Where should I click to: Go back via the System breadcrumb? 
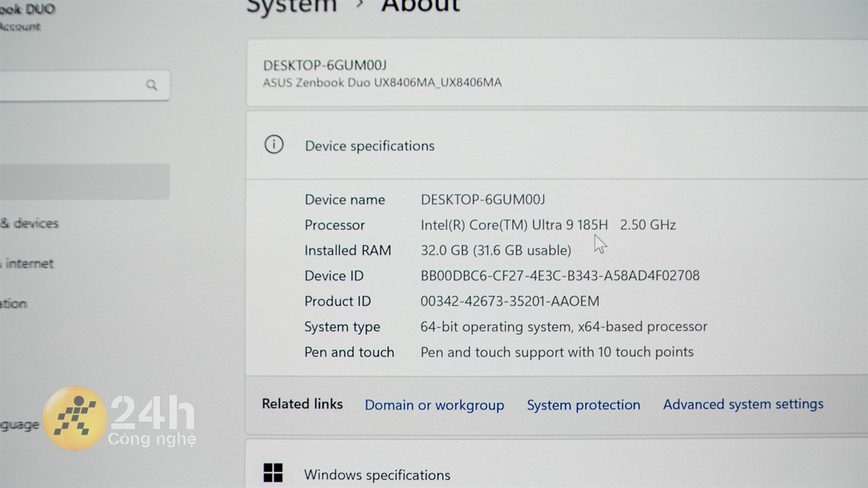click(x=292, y=6)
